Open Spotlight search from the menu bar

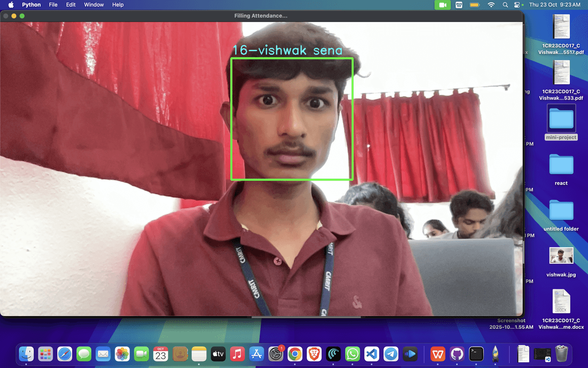pyautogui.click(x=505, y=5)
